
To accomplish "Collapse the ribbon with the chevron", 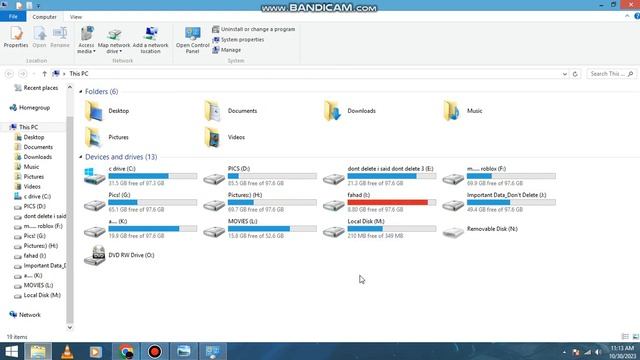I will click(x=627, y=16).
